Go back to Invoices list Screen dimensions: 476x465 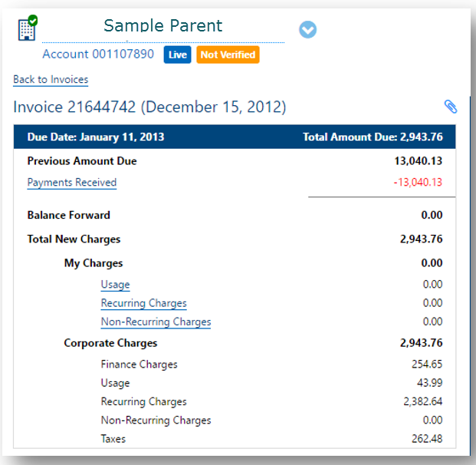pos(51,80)
